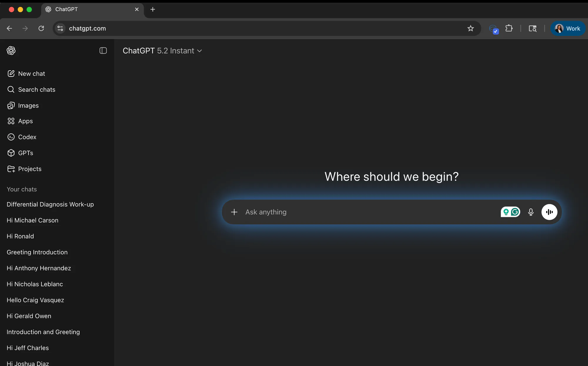Image resolution: width=588 pixels, height=366 pixels.
Task: Collapse the ChatGPT sidebar
Action: (x=103, y=51)
